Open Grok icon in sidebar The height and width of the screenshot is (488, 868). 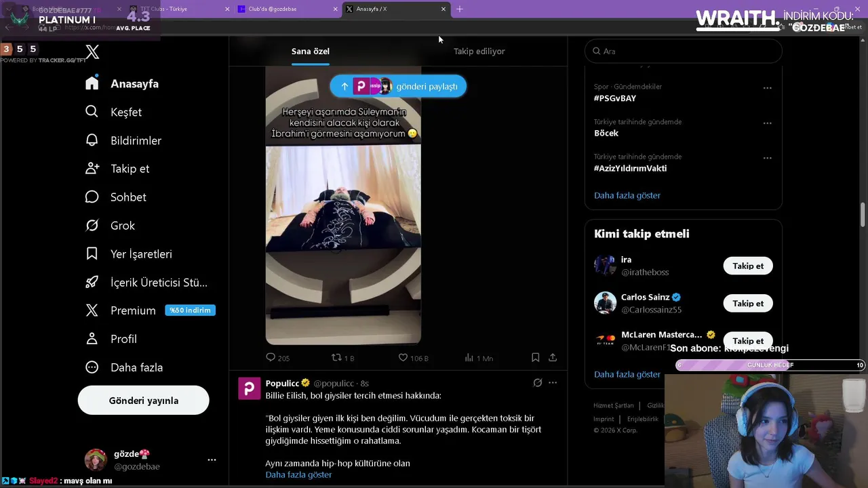tap(92, 225)
